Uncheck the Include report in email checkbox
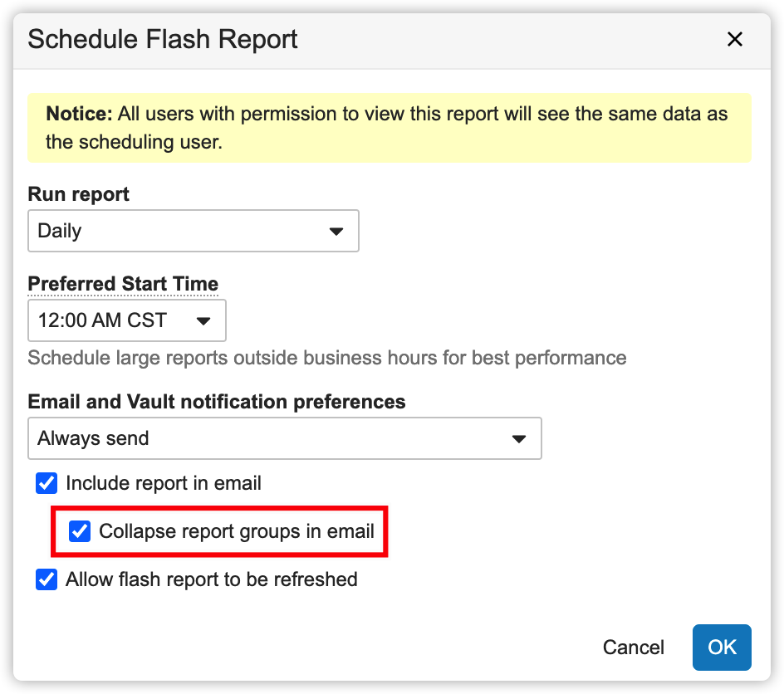This screenshot has height=694, width=784. (x=47, y=483)
